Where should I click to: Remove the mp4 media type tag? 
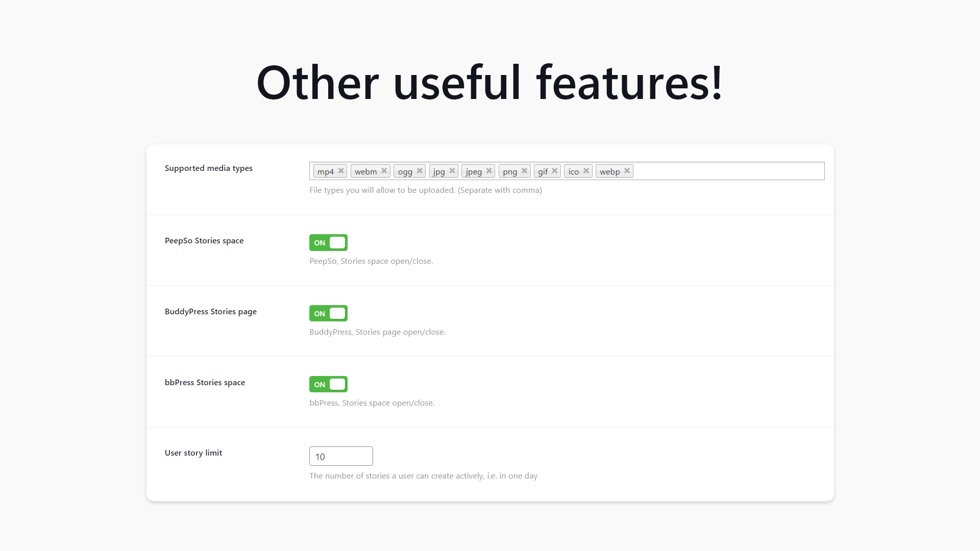[341, 171]
